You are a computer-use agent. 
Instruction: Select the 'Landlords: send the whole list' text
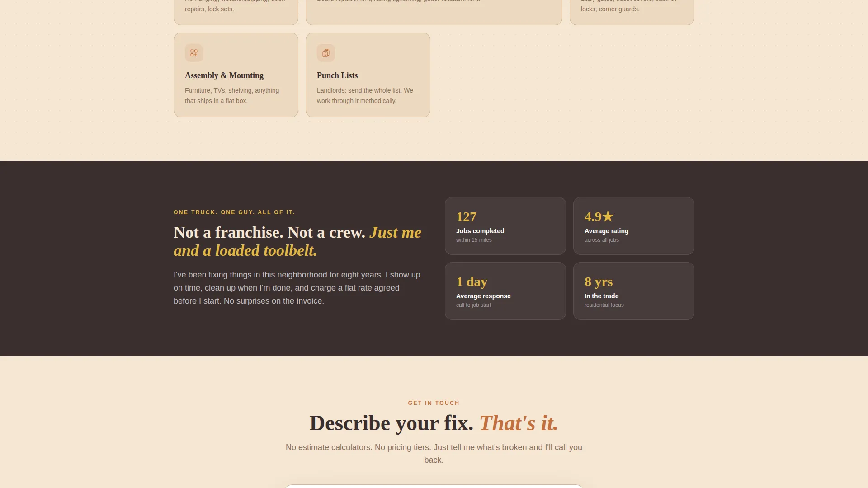click(x=365, y=95)
